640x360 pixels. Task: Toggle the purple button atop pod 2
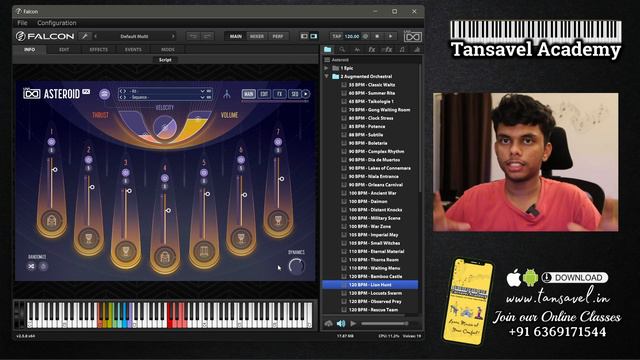89,160
